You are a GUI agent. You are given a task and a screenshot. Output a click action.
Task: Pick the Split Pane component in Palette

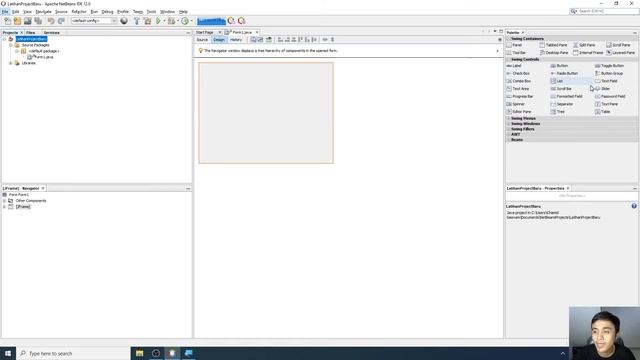tap(584, 45)
